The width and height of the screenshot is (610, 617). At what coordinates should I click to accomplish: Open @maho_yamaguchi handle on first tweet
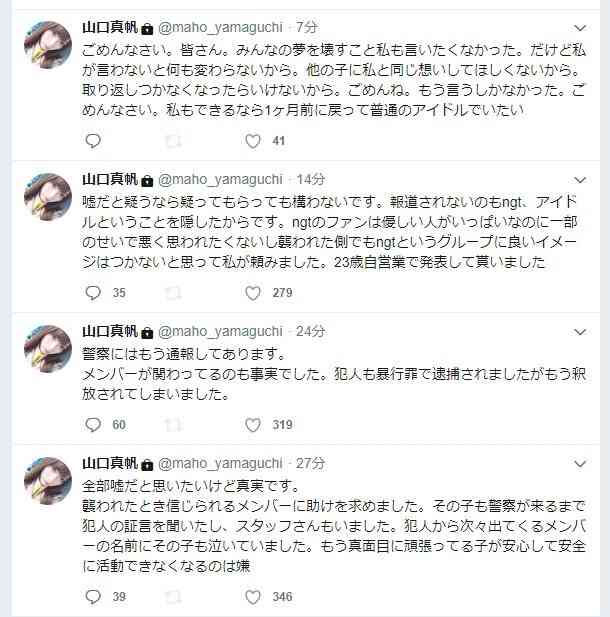[x=220, y=28]
